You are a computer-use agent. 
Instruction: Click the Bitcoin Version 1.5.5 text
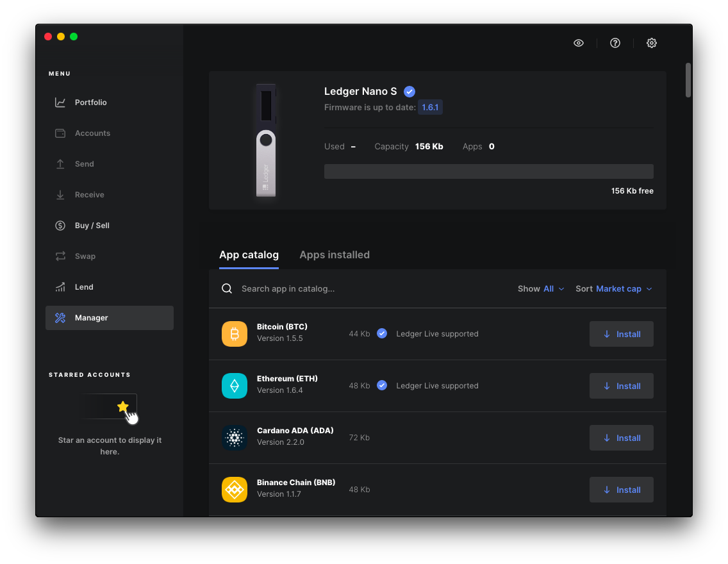280,338
